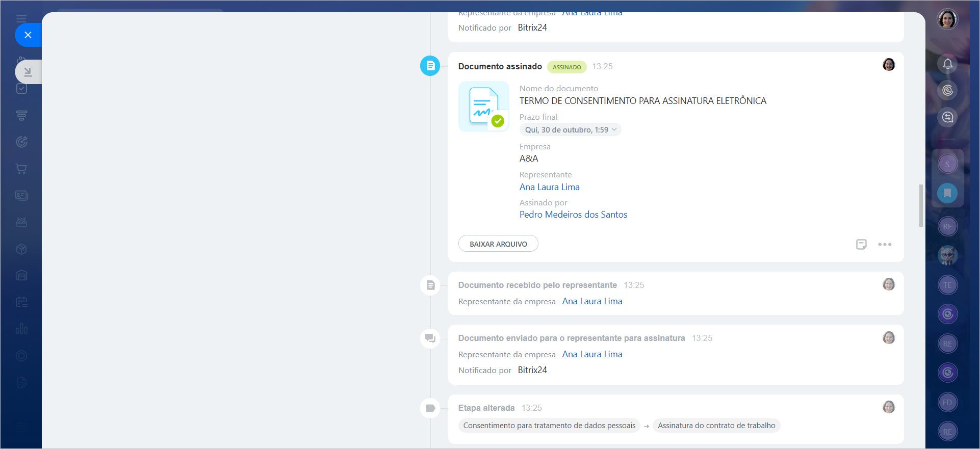Open the document signing icon in the sidebar
Viewport: 980px width, 449px height.
coord(21,382)
